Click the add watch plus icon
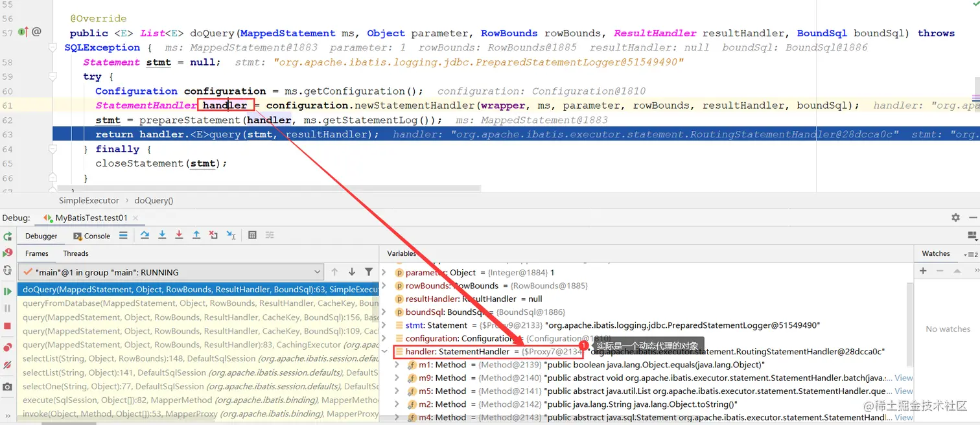Image resolution: width=980 pixels, height=425 pixels. (924, 271)
